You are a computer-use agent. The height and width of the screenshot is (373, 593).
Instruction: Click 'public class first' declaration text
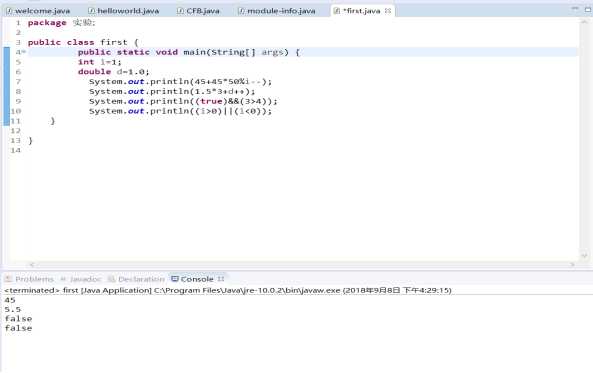pyautogui.click(x=78, y=42)
